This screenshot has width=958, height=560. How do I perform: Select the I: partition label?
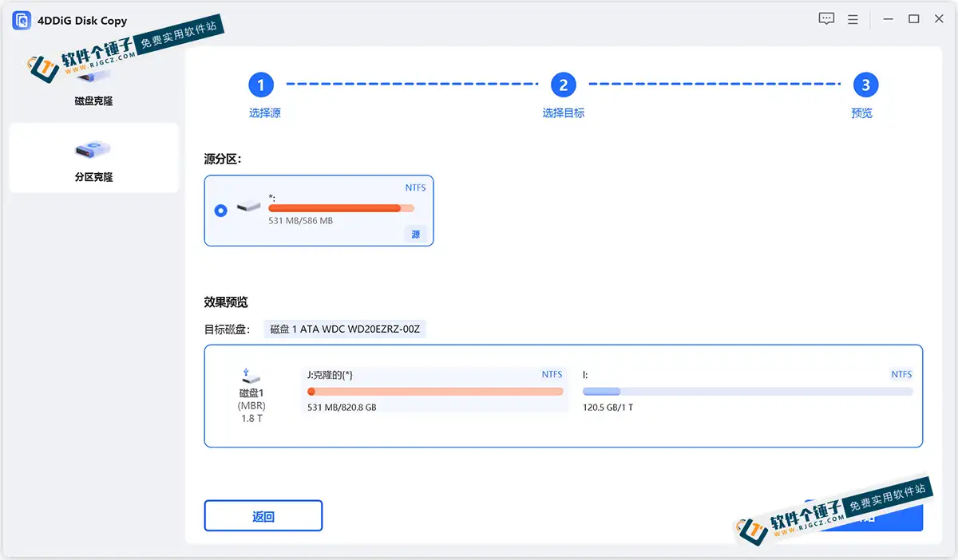[585, 374]
